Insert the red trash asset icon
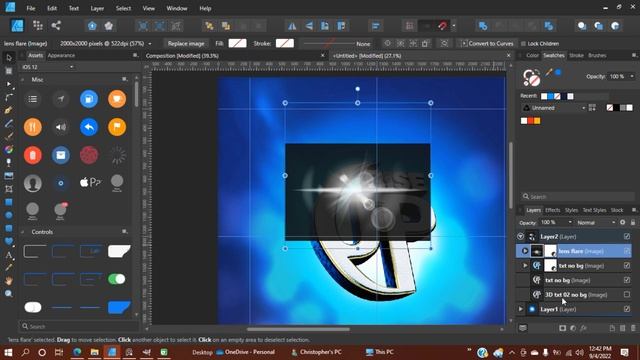This screenshot has width=640, height=360. (33, 156)
